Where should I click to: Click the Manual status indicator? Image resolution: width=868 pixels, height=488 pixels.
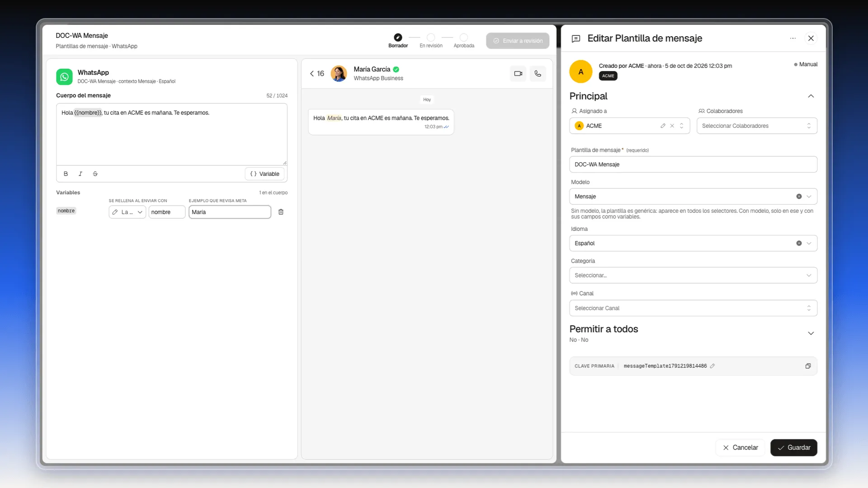806,64
